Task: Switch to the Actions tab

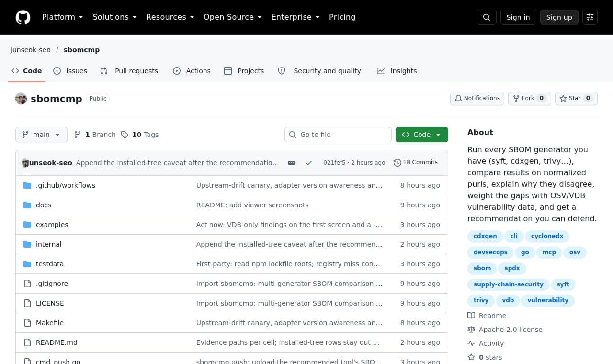Action: [192, 71]
